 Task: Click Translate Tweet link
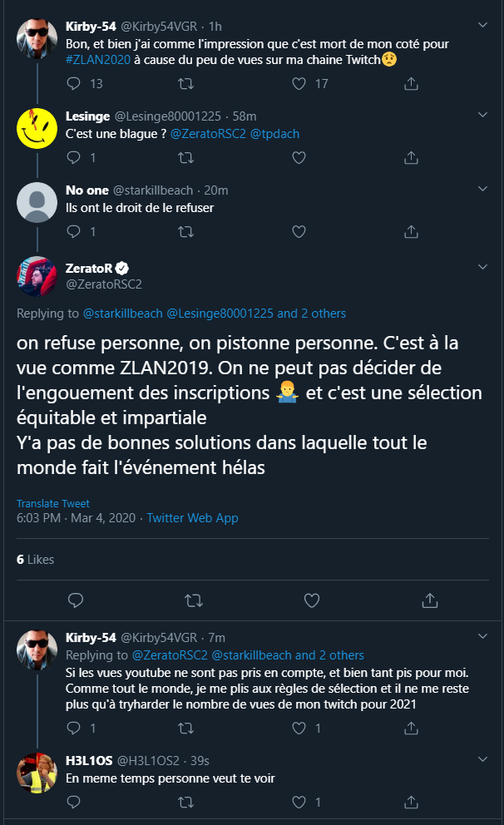pyautogui.click(x=53, y=503)
